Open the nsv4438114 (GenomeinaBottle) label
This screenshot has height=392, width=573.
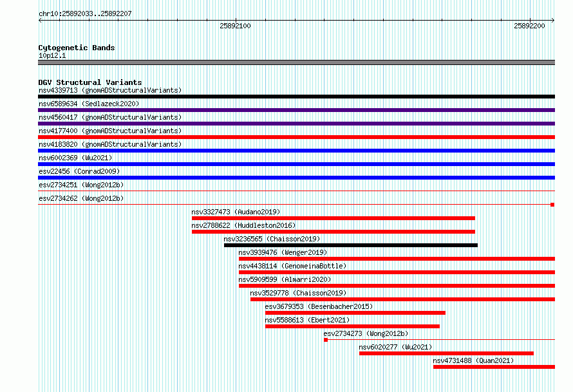coord(292,266)
